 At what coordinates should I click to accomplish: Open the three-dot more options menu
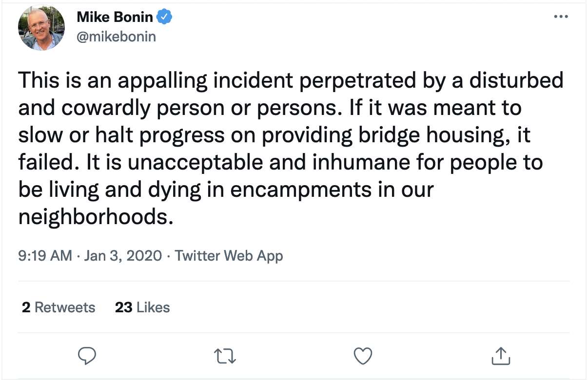tap(561, 17)
